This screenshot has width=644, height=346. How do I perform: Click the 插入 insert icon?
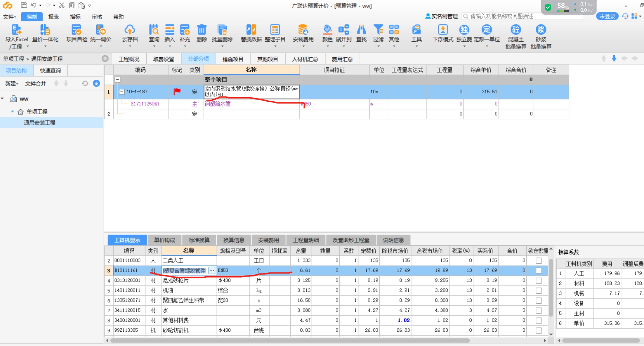[170, 30]
